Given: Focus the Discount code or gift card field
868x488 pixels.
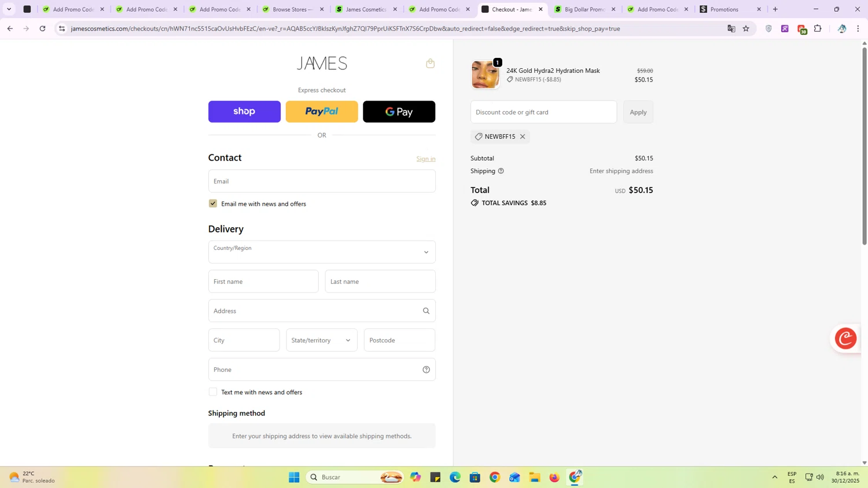Looking at the screenshot, I should tap(544, 112).
